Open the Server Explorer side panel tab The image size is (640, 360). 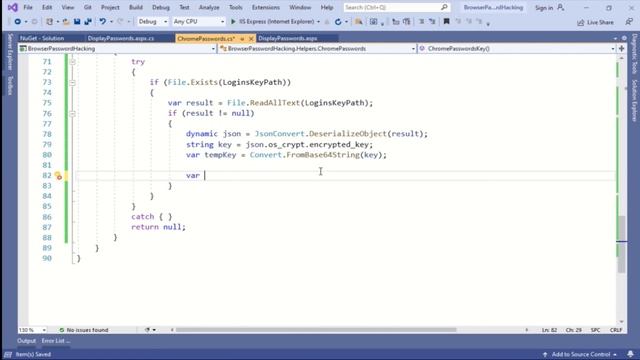10,52
